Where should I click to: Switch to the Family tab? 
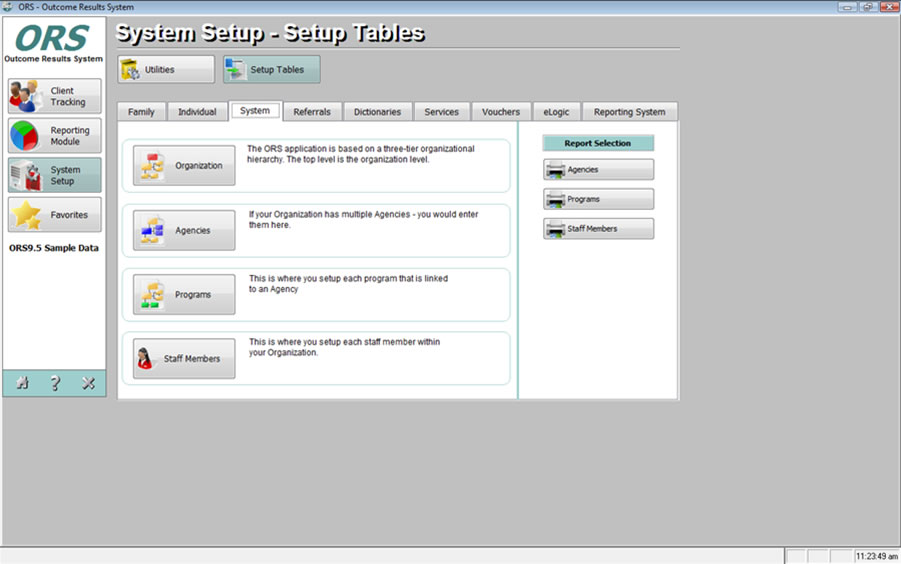[141, 112]
